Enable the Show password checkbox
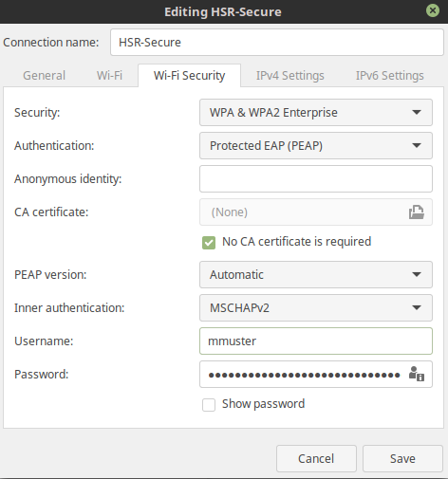 click(209, 405)
